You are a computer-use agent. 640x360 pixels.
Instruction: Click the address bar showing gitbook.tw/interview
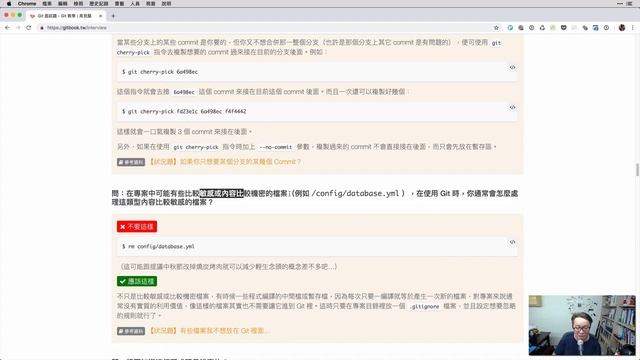[x=265, y=28]
